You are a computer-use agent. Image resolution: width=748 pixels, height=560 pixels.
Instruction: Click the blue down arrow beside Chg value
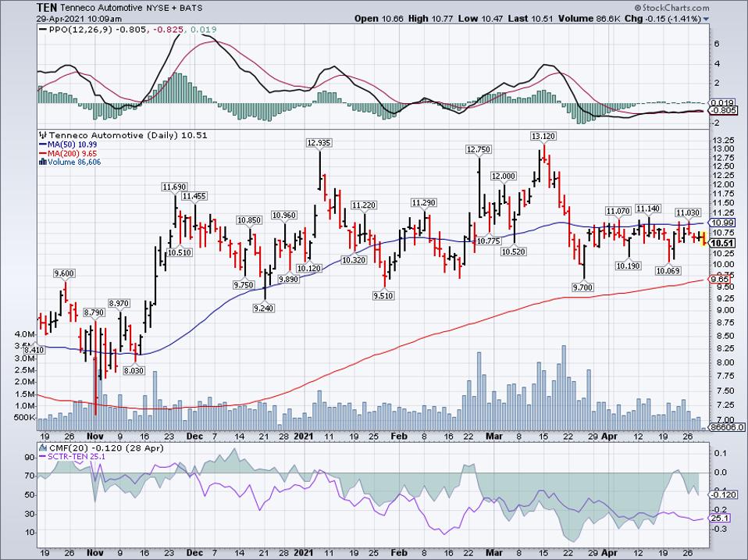click(x=707, y=19)
